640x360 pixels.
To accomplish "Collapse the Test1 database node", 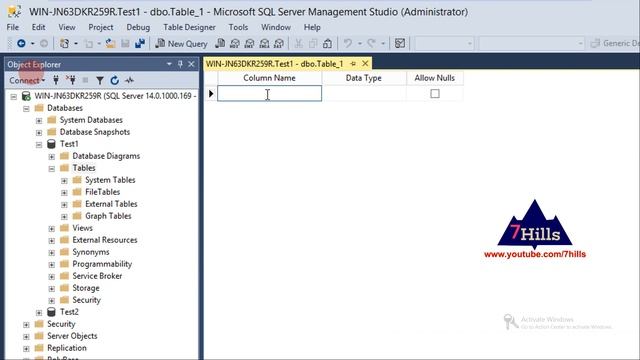I will point(39,144).
